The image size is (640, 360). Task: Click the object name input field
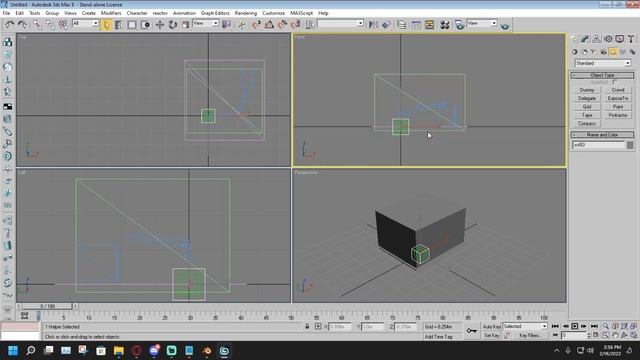point(598,145)
